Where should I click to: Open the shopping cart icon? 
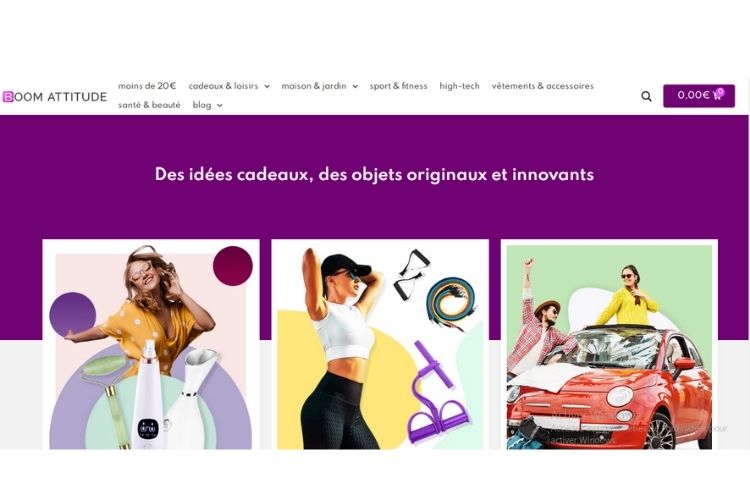click(716, 95)
